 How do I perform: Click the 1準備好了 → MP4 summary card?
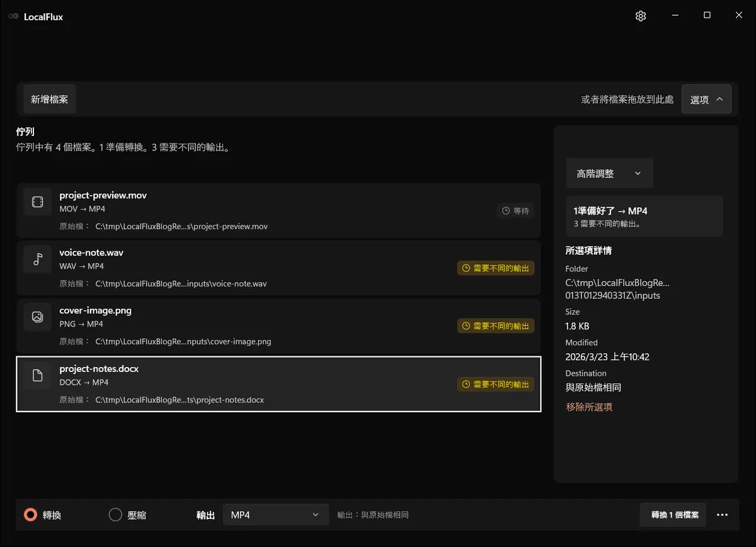point(644,216)
